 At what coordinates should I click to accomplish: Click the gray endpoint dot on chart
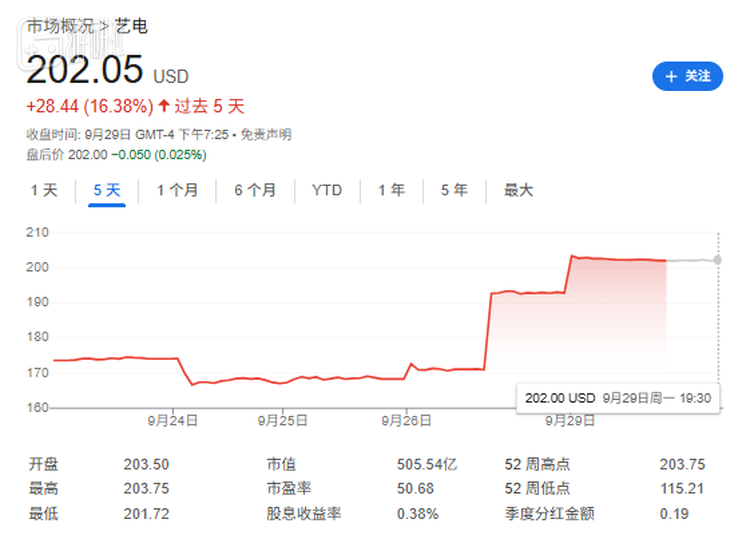point(717,260)
